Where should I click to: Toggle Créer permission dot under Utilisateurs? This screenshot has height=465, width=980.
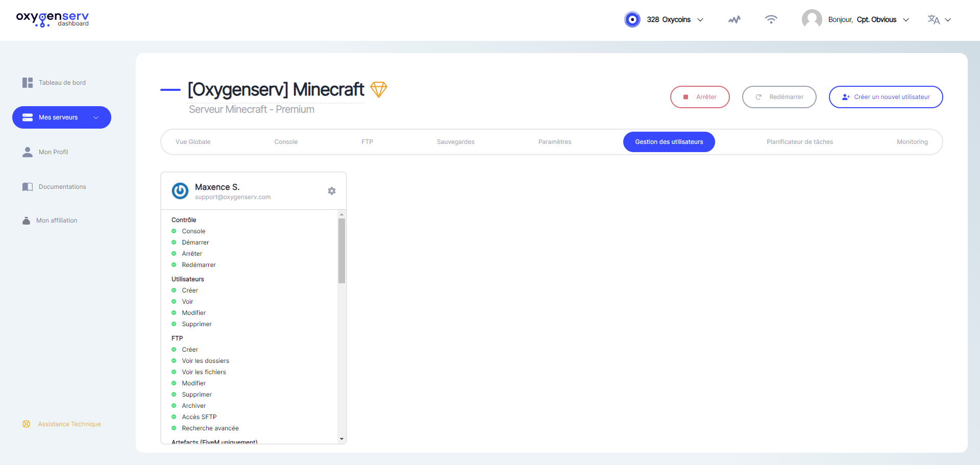point(174,290)
